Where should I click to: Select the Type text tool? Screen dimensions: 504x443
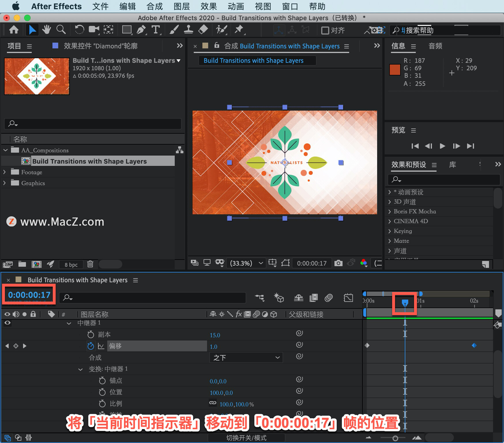[156, 30]
